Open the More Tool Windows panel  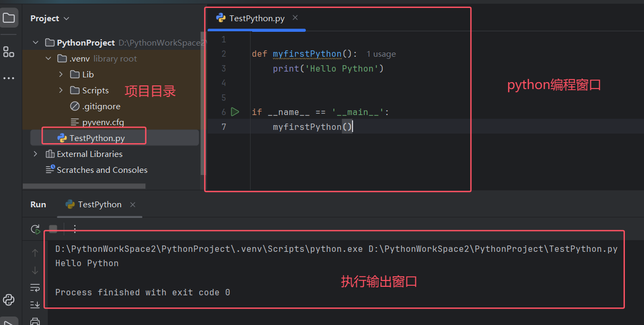[x=8, y=77]
